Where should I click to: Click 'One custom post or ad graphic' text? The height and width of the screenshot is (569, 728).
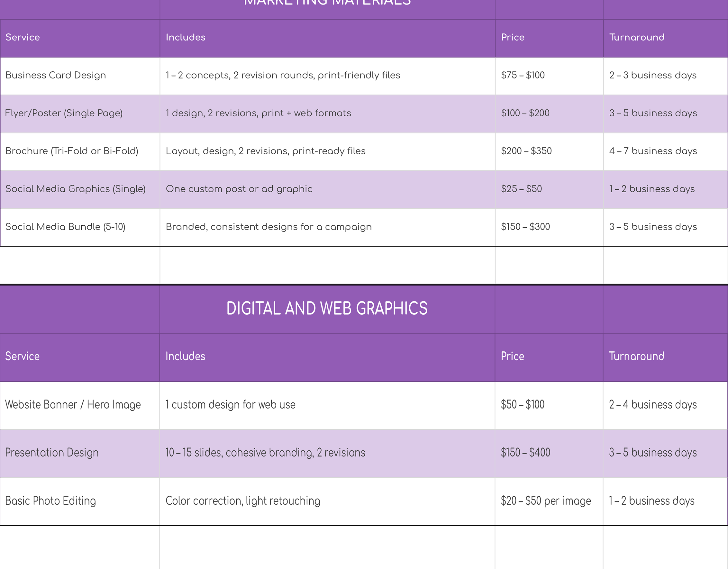point(239,189)
